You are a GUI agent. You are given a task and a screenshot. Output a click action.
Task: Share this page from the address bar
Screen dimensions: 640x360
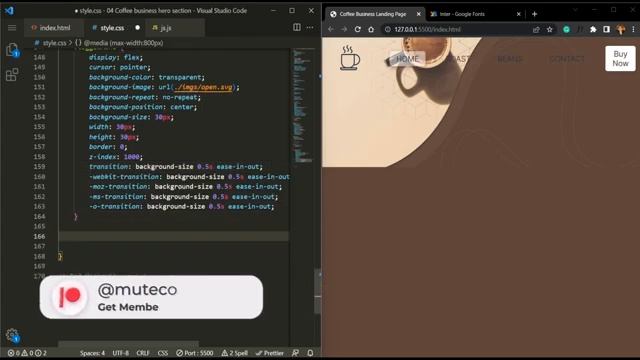pyautogui.click(x=536, y=29)
